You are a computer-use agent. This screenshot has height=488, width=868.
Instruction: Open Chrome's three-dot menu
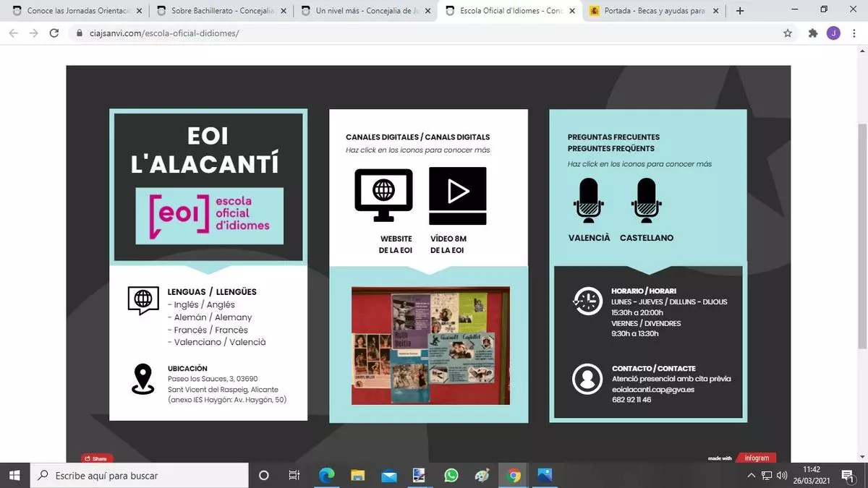[854, 33]
